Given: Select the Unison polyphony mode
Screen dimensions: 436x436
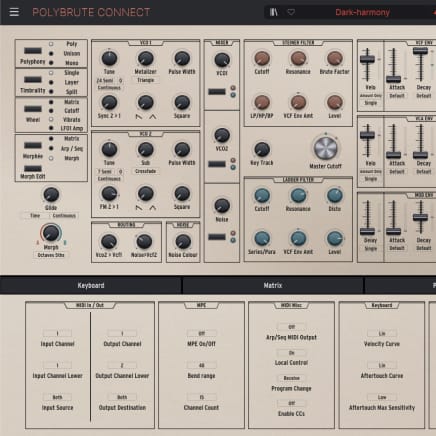Looking at the screenshot, I should point(51,53).
